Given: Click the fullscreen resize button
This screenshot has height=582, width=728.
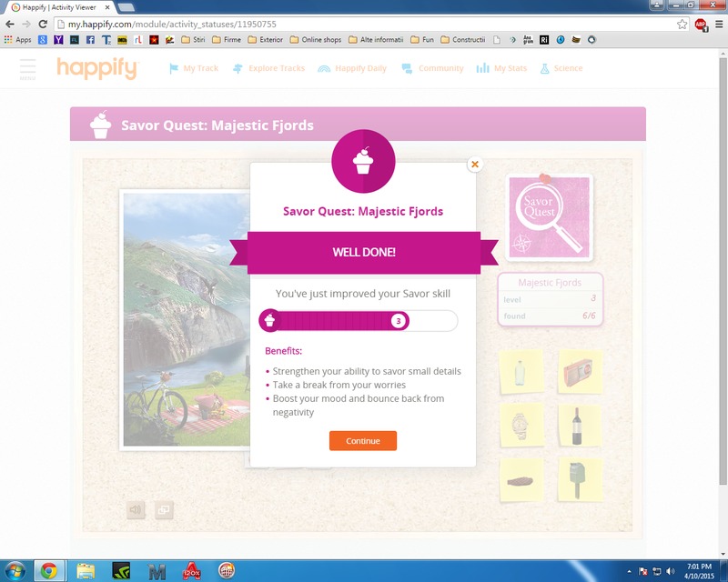Looking at the screenshot, I should pyautogui.click(x=164, y=510).
